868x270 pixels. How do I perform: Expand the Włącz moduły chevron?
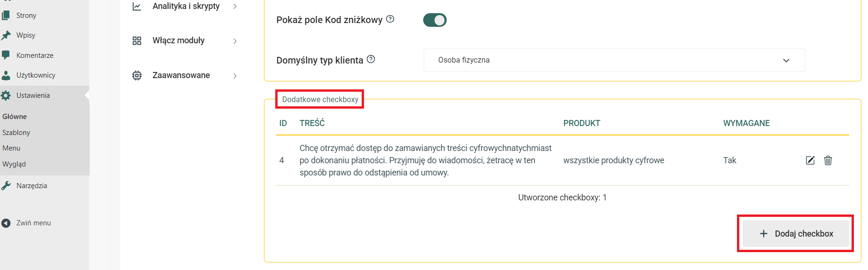(x=235, y=41)
